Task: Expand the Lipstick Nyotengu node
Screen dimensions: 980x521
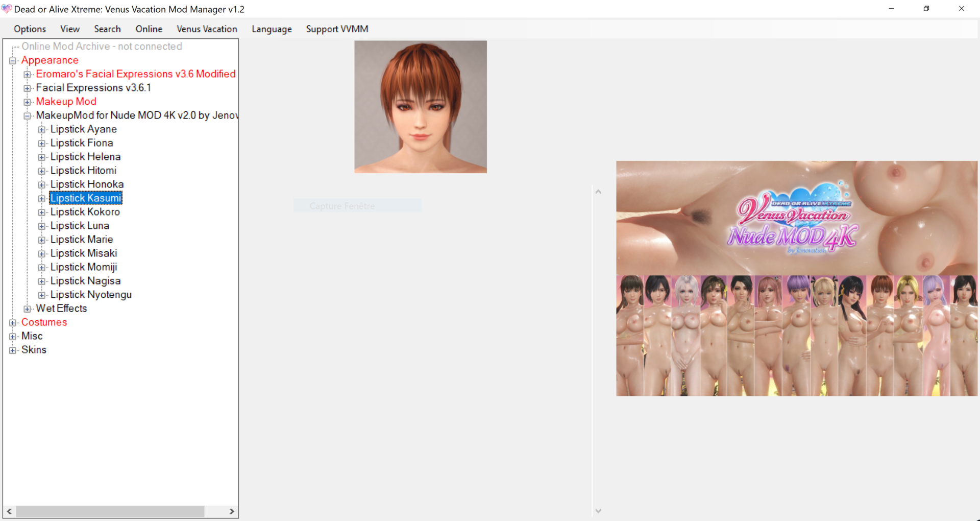Action: click(42, 295)
